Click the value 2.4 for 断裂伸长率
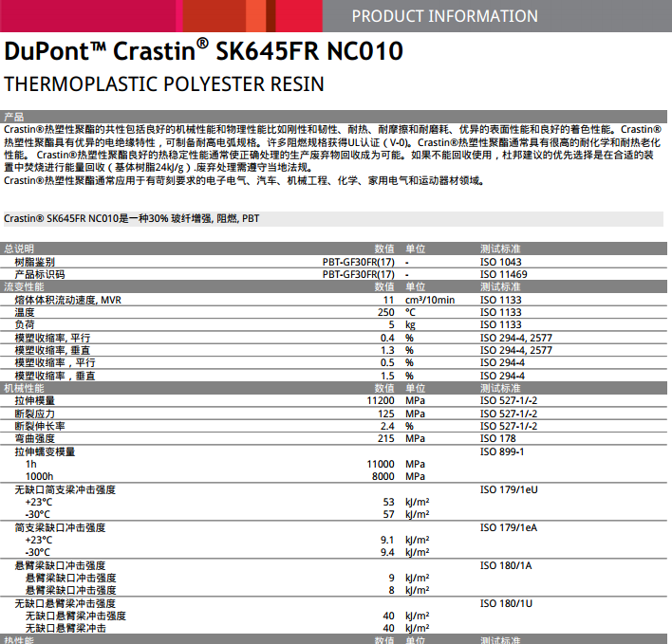 [x=387, y=426]
